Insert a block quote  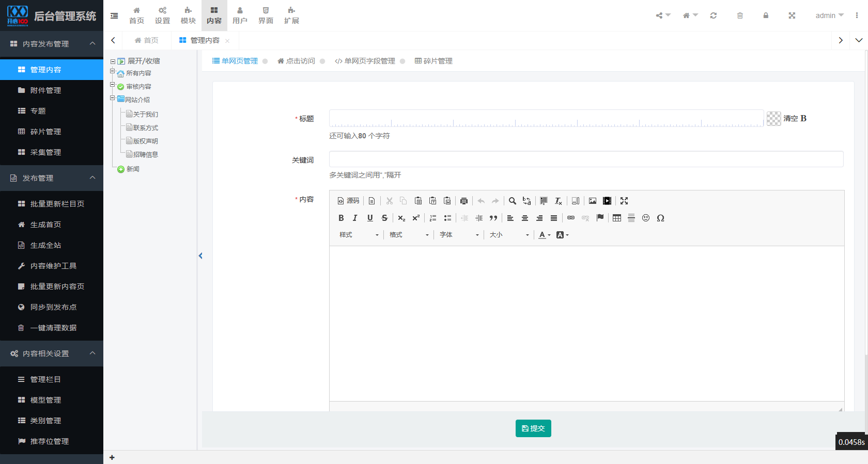(493, 218)
